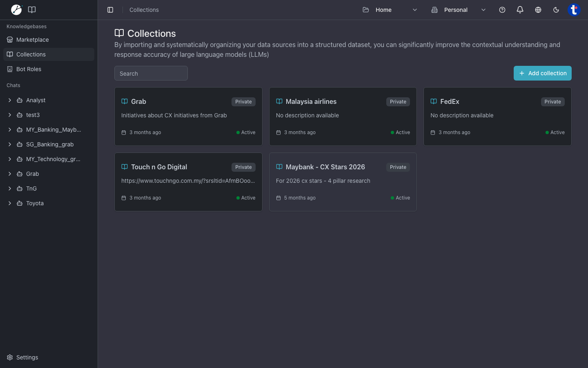
Task: Click the calendar icon on Grab card
Action: click(124, 132)
